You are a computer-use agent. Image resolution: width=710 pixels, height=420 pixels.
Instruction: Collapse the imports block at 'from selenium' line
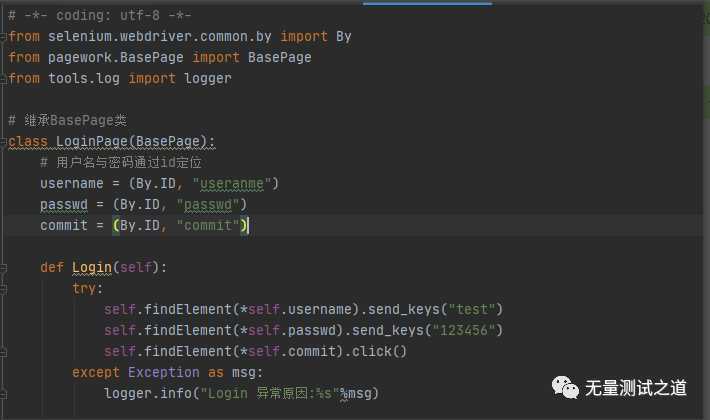click(3, 37)
